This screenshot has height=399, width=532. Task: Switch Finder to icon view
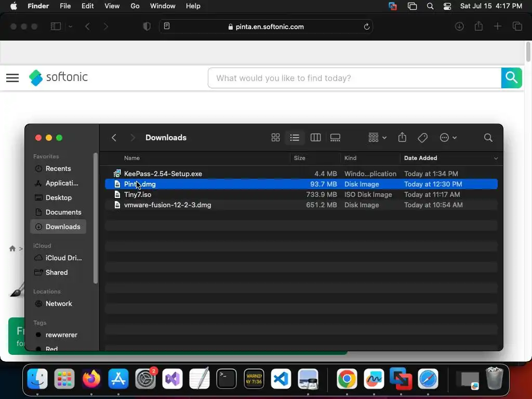click(275, 137)
